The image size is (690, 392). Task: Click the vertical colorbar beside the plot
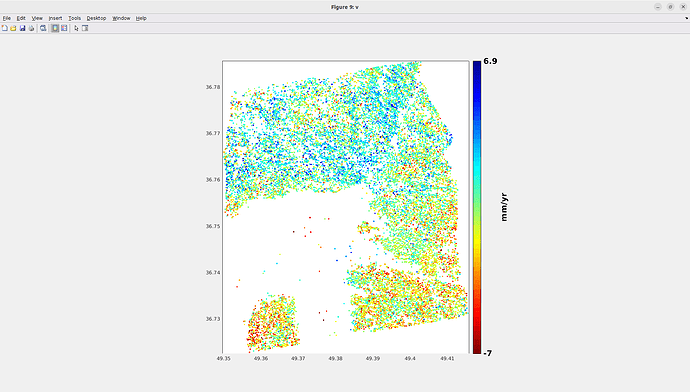[477, 207]
